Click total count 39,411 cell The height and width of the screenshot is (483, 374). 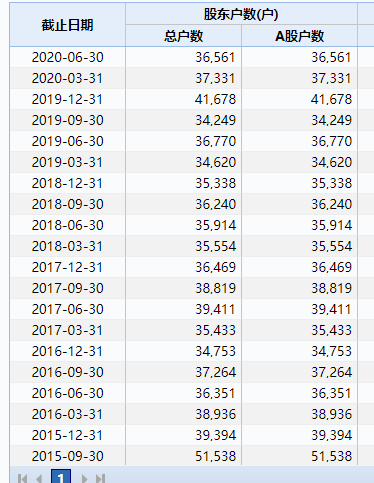(183, 309)
